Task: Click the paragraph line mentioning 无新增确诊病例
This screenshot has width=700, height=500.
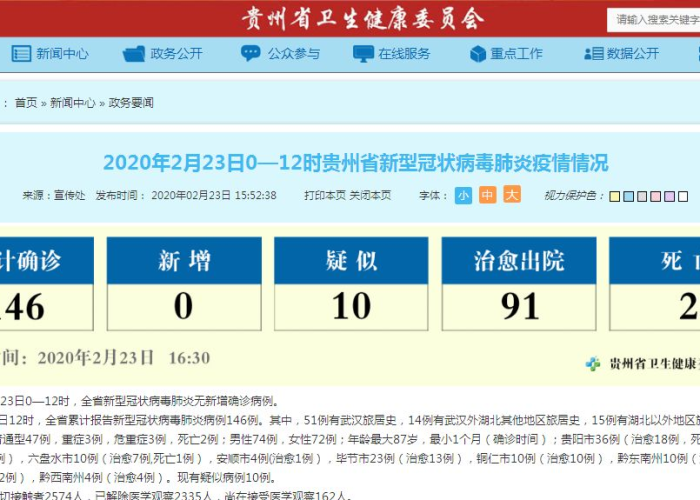Action: click(141, 401)
